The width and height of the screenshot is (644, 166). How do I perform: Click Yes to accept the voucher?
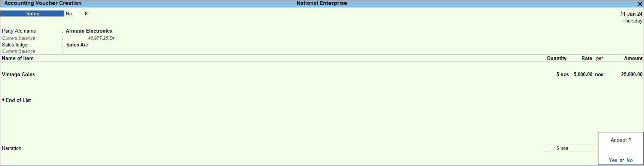click(613, 160)
